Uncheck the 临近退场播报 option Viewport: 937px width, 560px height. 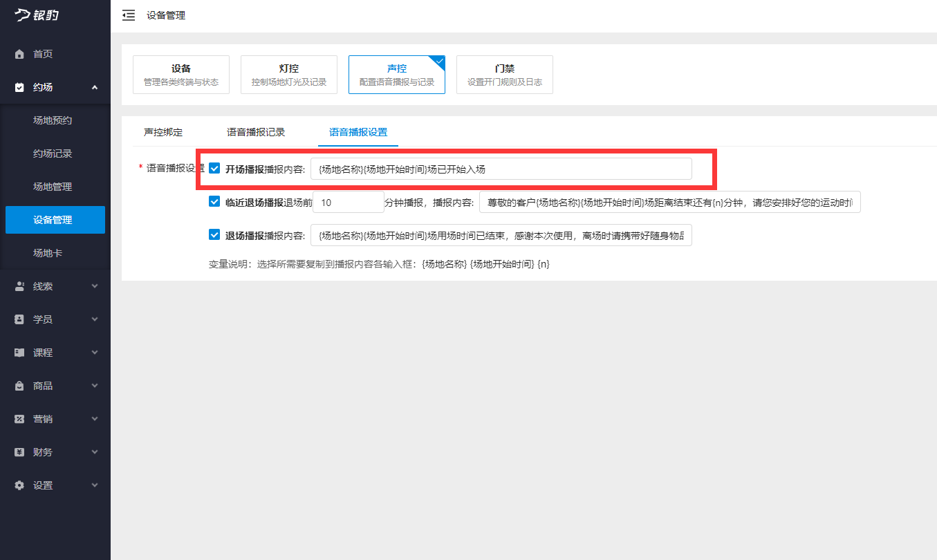tap(214, 201)
